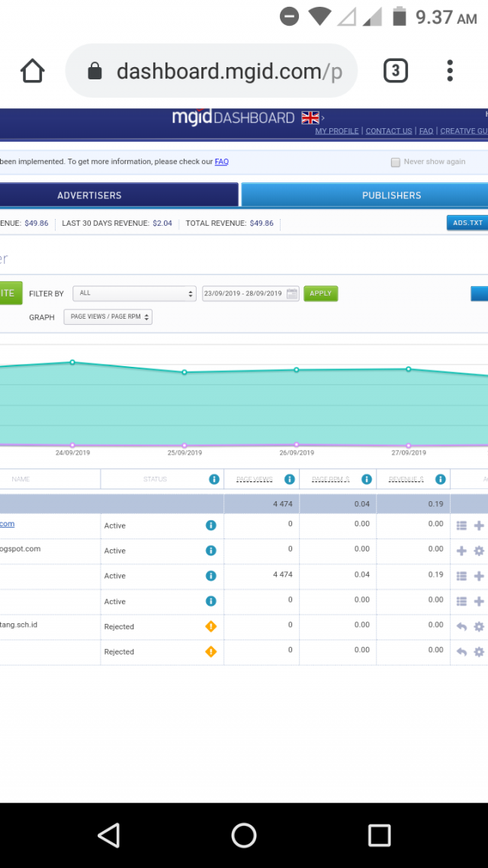Open the MY PROFILE link
488x868 pixels.
(337, 131)
